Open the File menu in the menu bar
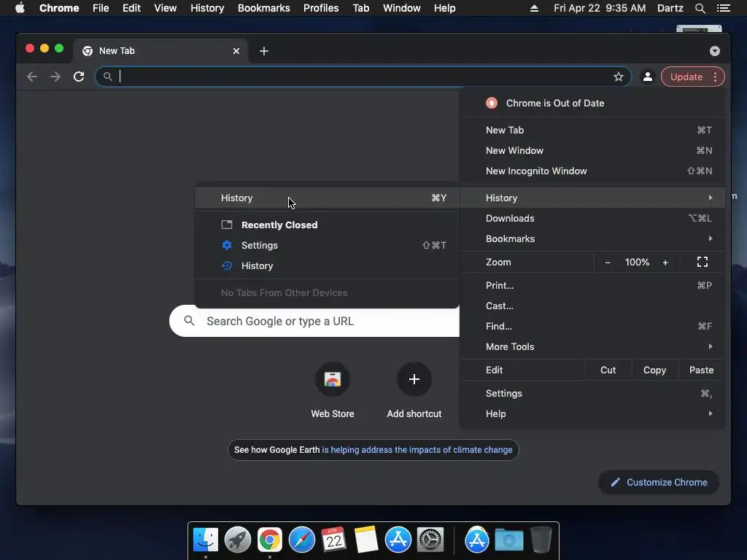 click(x=101, y=8)
